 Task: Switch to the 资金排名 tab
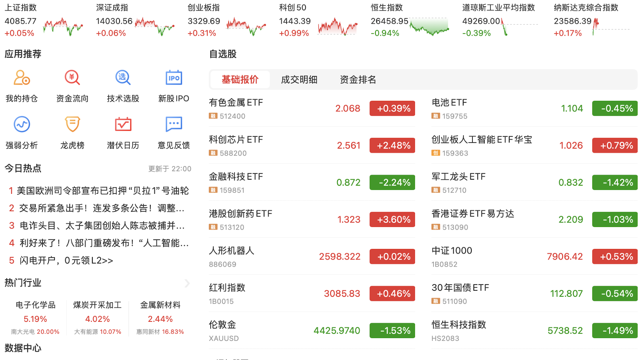[358, 80]
